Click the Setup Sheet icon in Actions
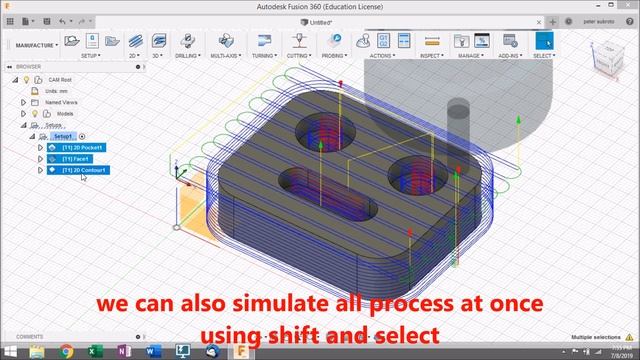 (x=404, y=41)
